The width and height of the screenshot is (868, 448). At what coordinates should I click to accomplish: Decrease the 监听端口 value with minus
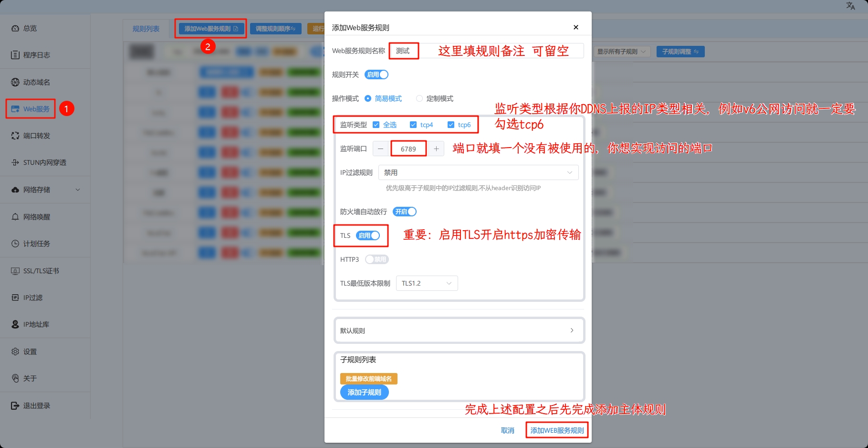(x=380, y=149)
